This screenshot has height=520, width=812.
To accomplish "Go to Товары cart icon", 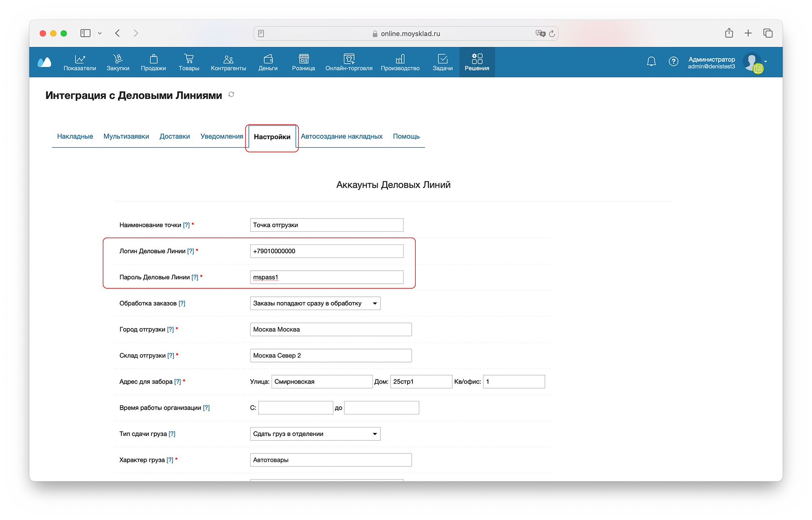I will coord(189,62).
